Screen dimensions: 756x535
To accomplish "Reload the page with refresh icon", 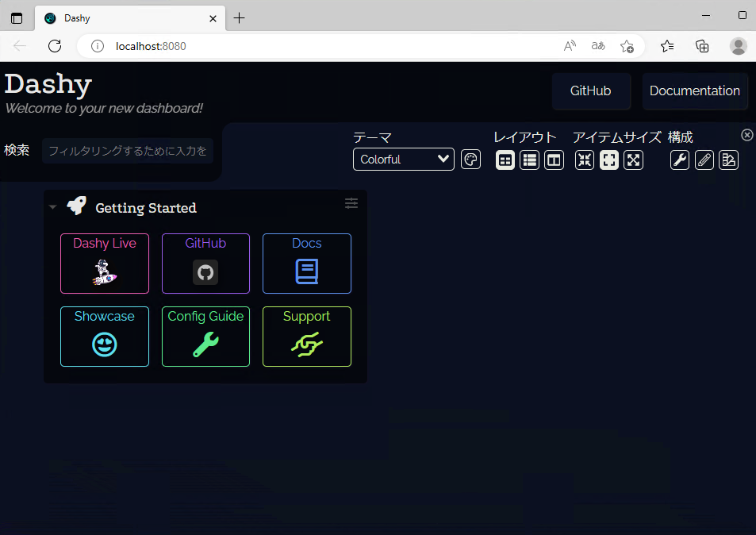I will (55, 46).
